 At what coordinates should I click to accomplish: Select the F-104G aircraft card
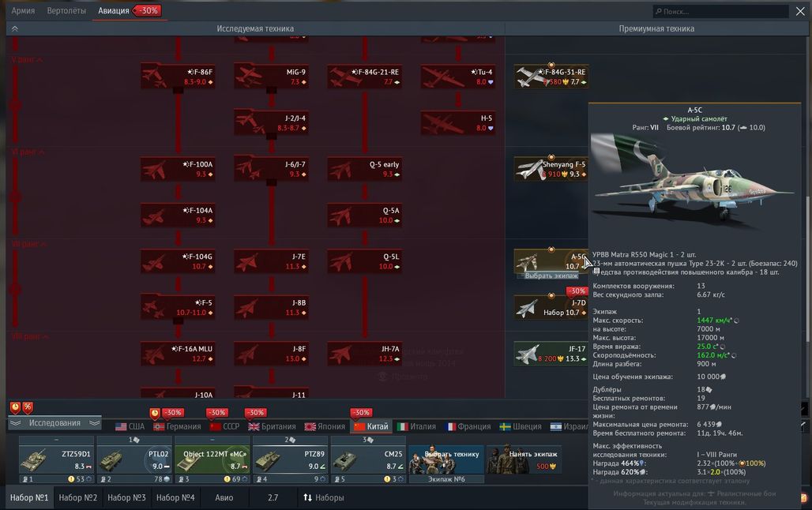(178, 261)
